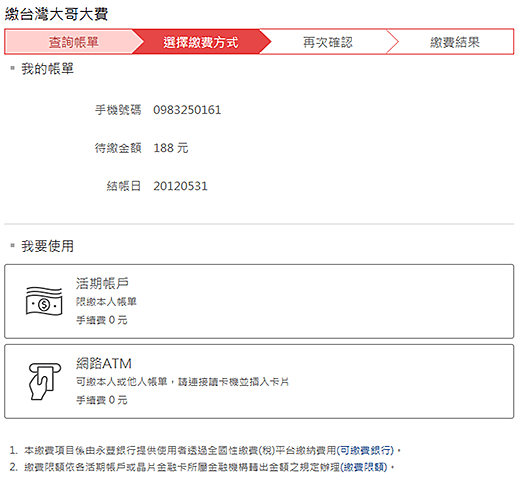
Task: Click 手續費 0 元 under 活期帳戶
Action: tap(102, 320)
